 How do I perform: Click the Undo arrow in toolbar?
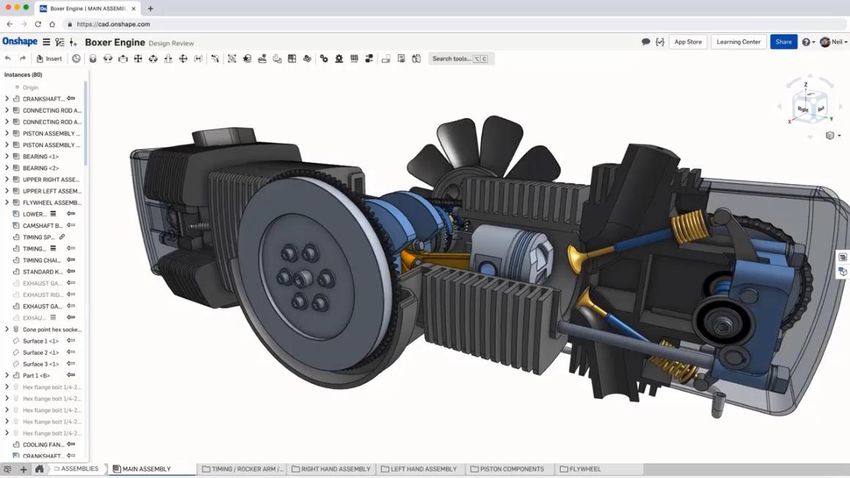[8, 59]
